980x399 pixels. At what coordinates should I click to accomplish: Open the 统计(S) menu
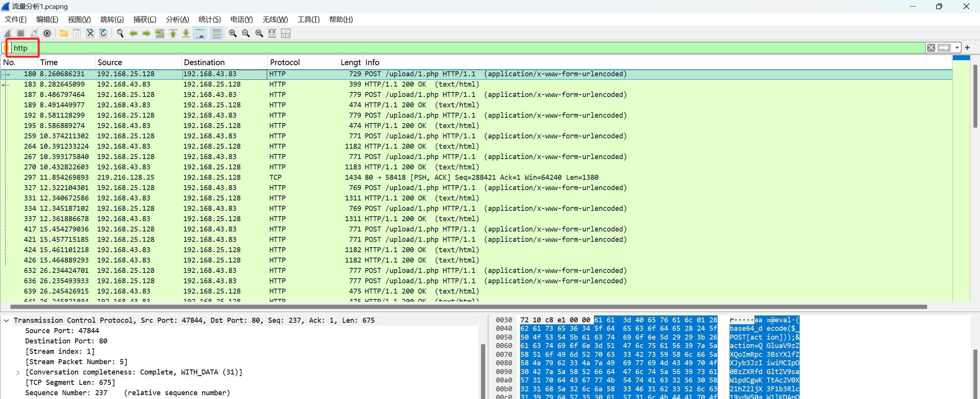point(209,20)
